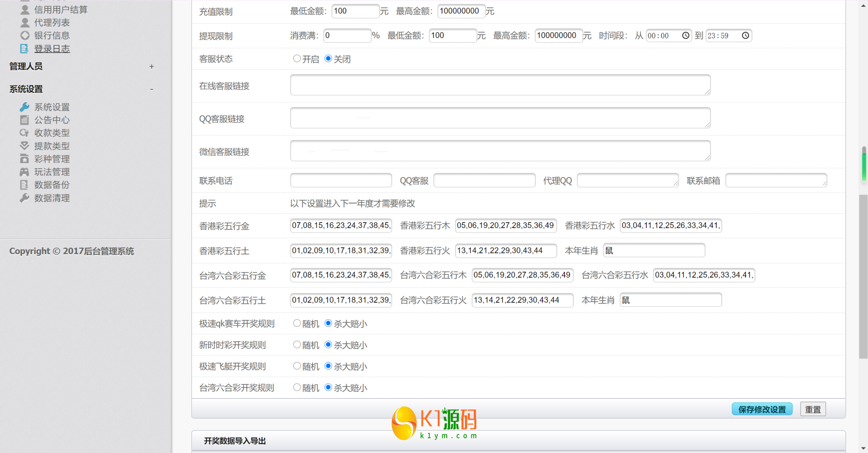Choose 杀大赔小 for 台湾六合彩开奖规则
The width and height of the screenshot is (868, 453).
coord(328,387)
